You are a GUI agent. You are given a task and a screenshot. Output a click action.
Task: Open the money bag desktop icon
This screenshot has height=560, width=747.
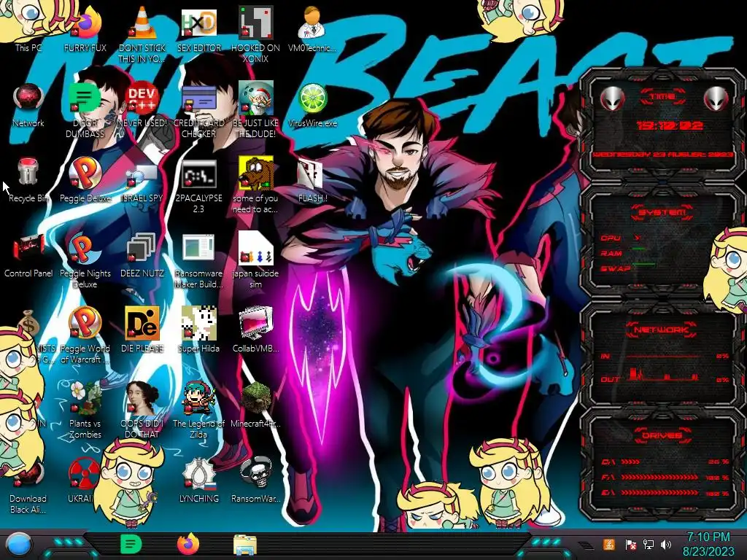28,324
